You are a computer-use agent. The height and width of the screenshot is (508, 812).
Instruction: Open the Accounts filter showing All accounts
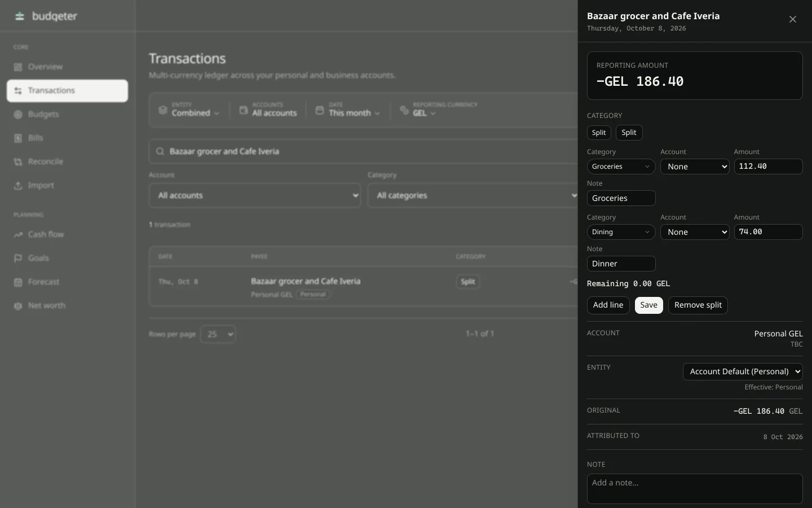pyautogui.click(x=268, y=110)
